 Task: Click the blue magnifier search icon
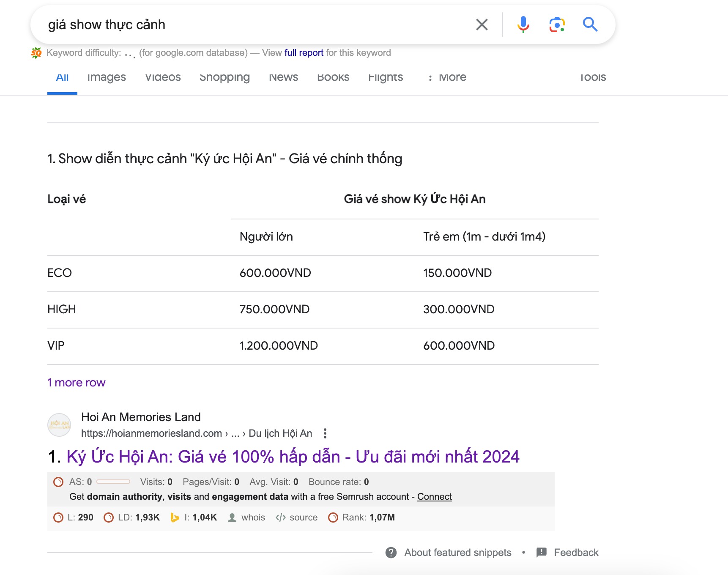(x=590, y=25)
